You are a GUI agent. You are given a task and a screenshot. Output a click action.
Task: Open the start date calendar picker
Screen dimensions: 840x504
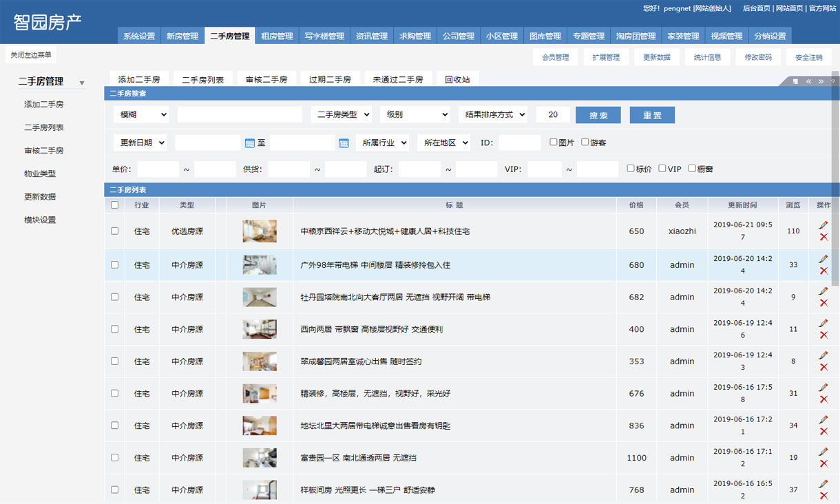[x=250, y=143]
